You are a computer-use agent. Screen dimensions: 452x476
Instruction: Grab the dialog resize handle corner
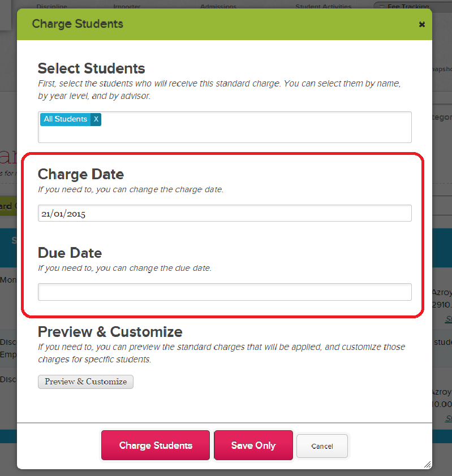coord(427,464)
